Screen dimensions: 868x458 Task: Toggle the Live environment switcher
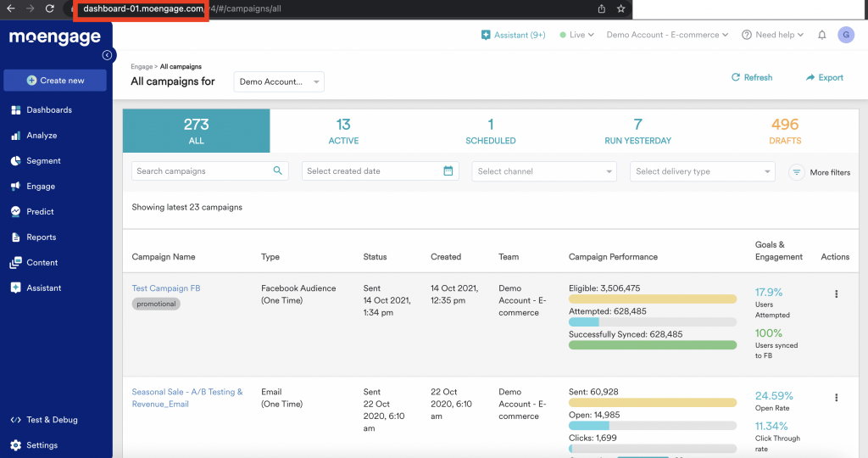576,35
